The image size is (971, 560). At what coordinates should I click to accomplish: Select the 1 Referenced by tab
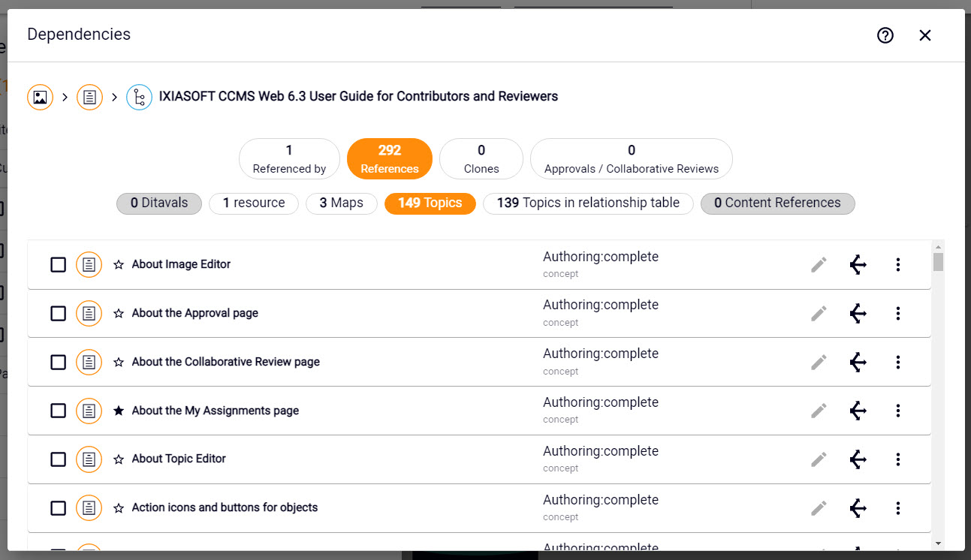tap(289, 159)
